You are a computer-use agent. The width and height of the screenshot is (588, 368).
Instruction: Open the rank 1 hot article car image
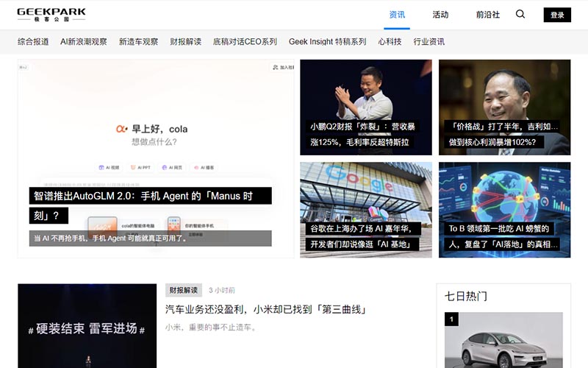click(503, 340)
